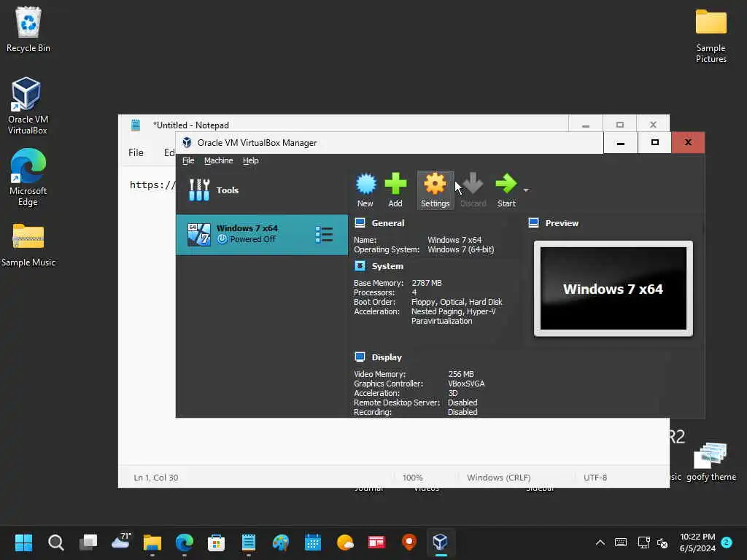Click the Add machine green plus icon

pos(395,190)
